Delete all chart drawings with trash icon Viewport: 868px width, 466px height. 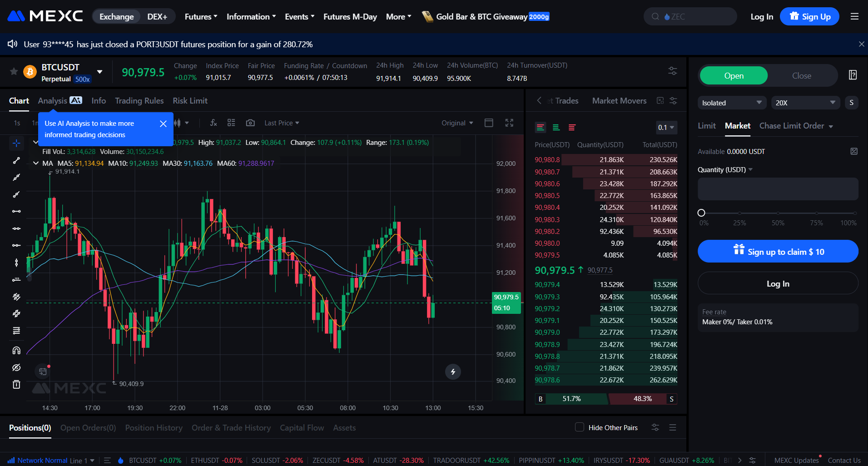tap(16, 384)
